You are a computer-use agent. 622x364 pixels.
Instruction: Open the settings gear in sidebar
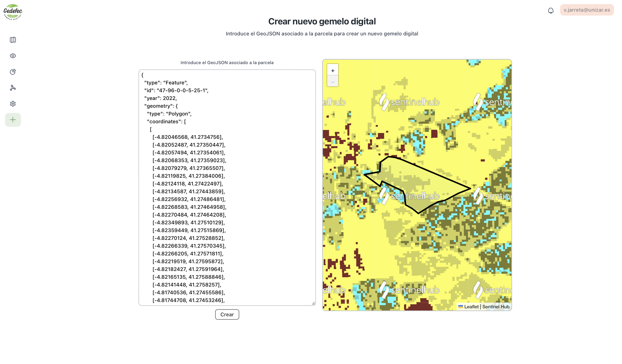pyautogui.click(x=13, y=104)
